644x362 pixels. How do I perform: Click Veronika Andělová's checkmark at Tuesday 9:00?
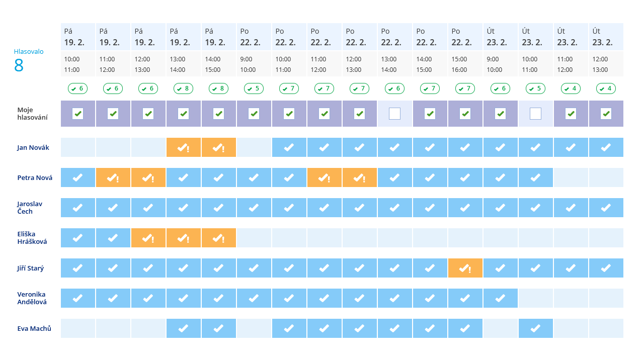(501, 298)
